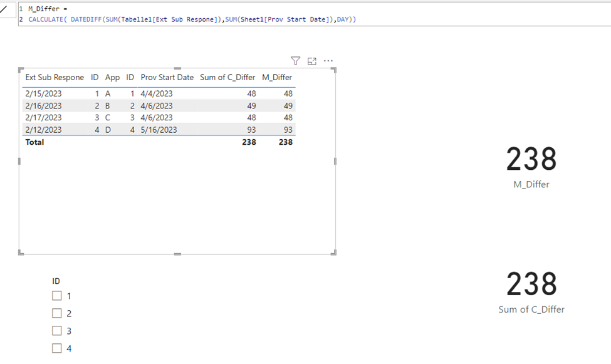The image size is (611, 364).
Task: Tick the ID slicer checkbox for 3
Action: click(x=57, y=331)
